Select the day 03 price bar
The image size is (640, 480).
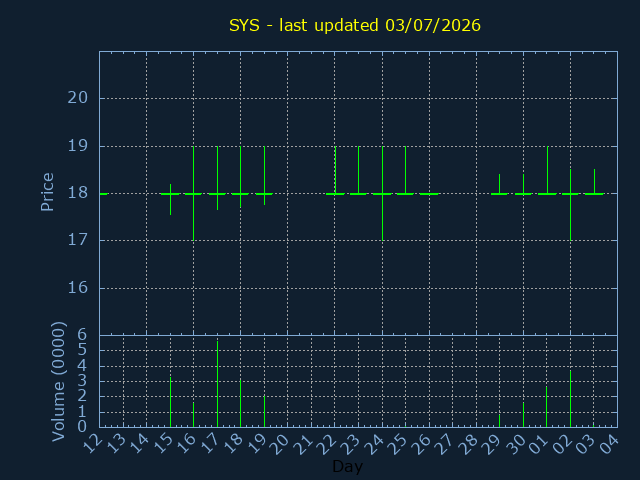point(594,182)
